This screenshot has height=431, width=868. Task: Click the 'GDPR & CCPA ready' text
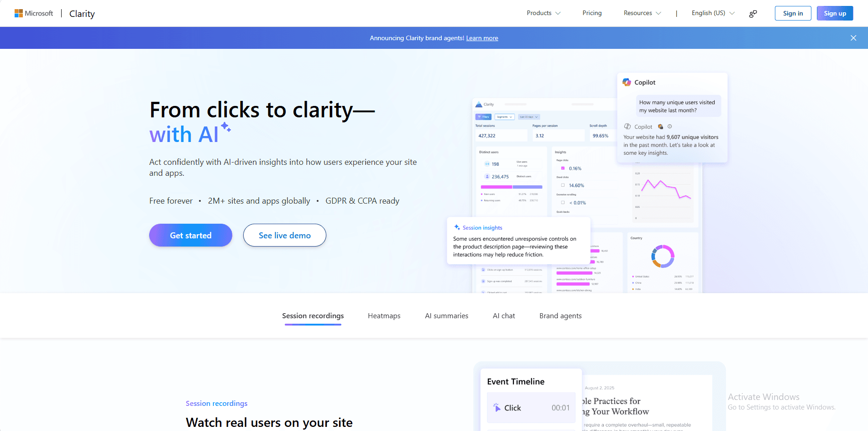coord(362,201)
